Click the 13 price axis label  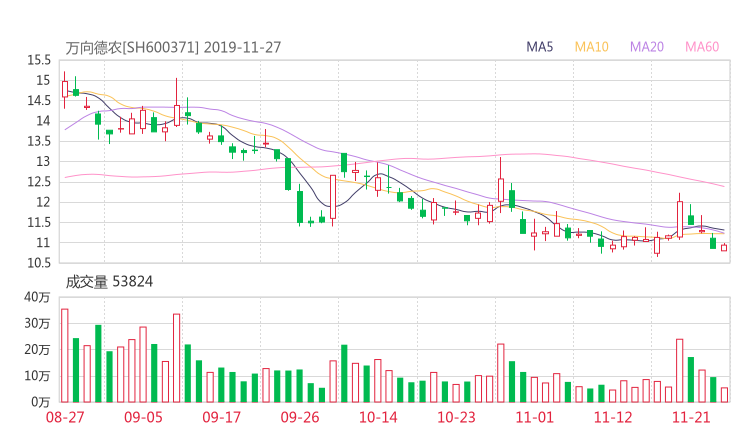[43, 161]
